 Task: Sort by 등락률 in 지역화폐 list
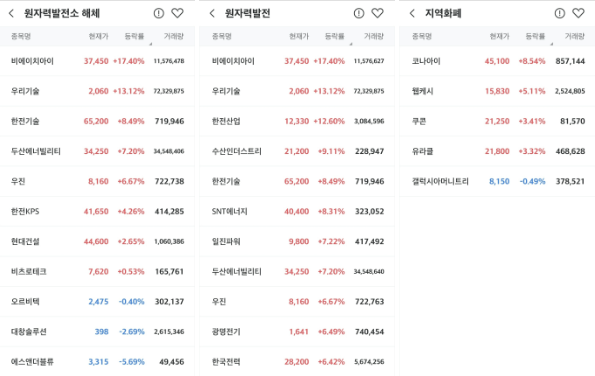tap(535, 36)
